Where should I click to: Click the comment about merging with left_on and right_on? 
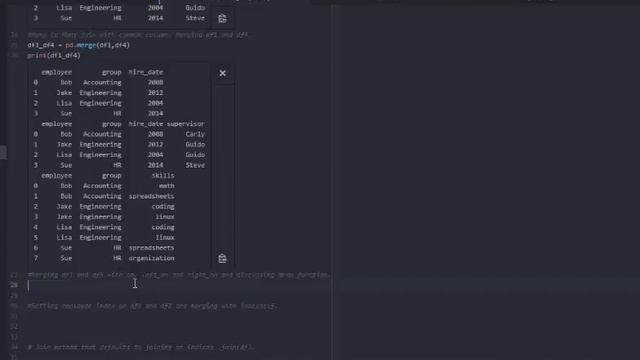178,275
